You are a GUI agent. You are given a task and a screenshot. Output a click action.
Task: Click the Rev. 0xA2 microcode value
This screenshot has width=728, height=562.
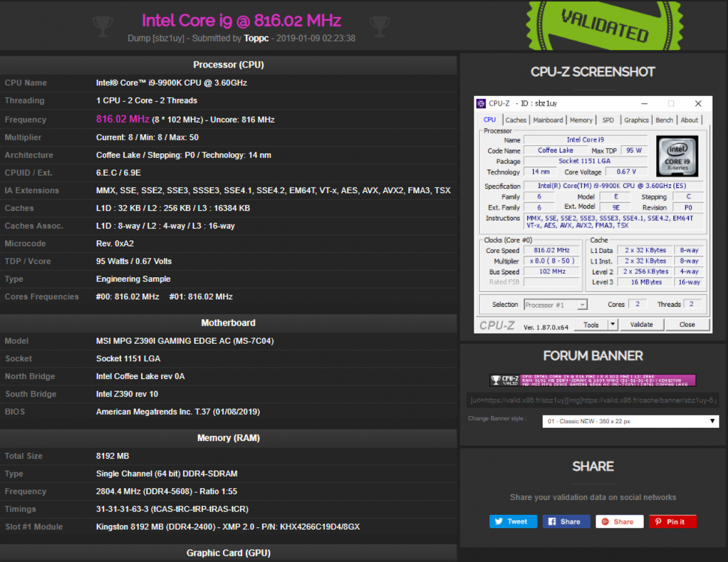click(115, 244)
